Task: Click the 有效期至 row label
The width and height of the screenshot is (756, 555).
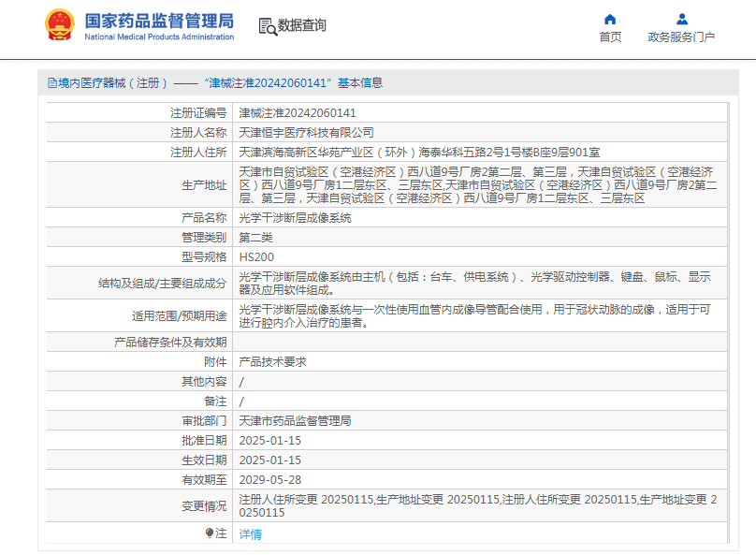Action: [x=204, y=480]
